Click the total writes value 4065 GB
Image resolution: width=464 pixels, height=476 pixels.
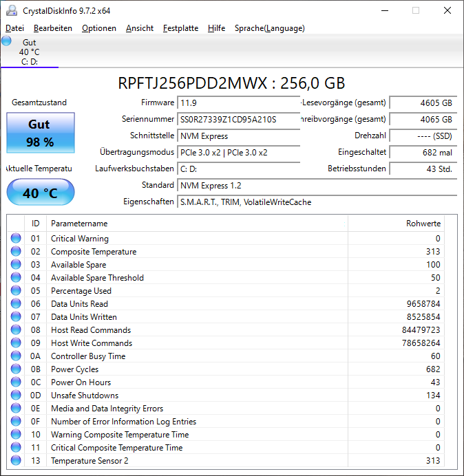pos(423,119)
